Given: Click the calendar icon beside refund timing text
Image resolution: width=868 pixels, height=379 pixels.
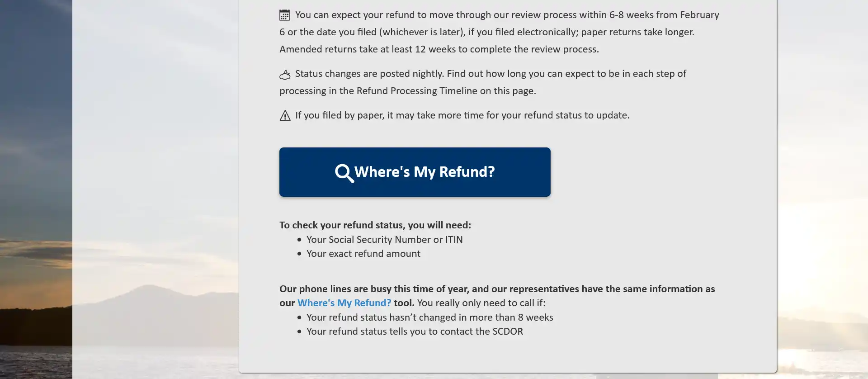Looking at the screenshot, I should [284, 15].
